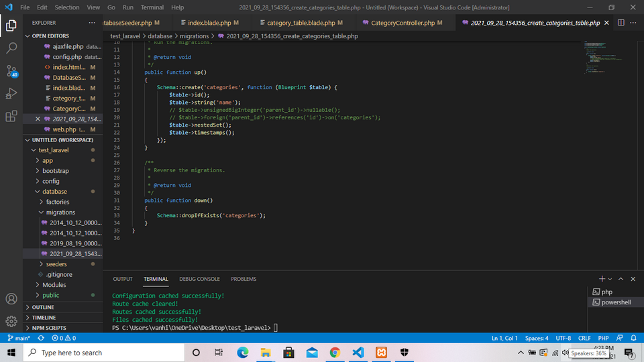Viewport: 644px width, 362px height.
Task: Select the php terminal instance
Action: [x=606, y=292]
